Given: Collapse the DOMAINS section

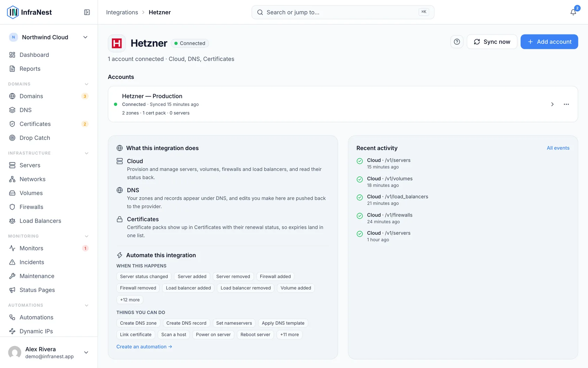Looking at the screenshot, I should [x=86, y=84].
